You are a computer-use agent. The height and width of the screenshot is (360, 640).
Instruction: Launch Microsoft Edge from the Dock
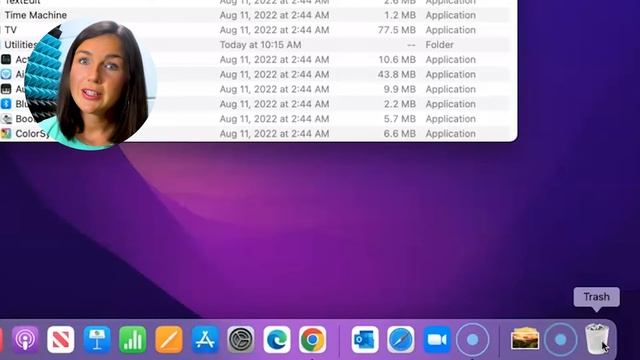(277, 340)
